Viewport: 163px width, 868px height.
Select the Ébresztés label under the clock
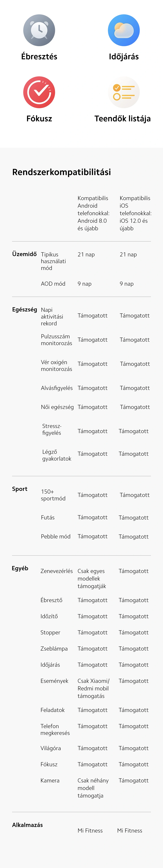coord(39,57)
